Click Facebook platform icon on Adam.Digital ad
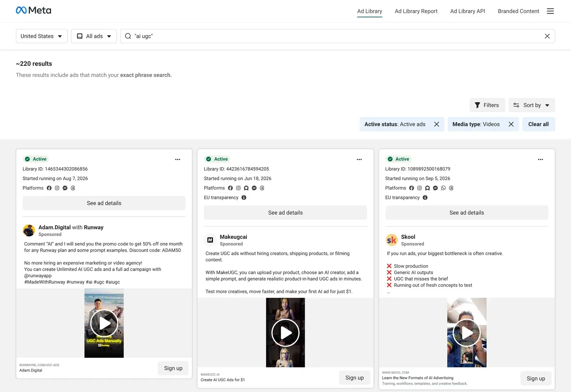The width and height of the screenshot is (571, 392). coord(49,188)
